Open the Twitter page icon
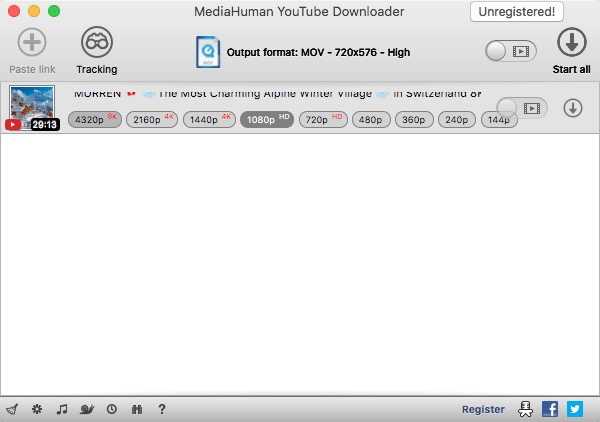This screenshot has height=422, width=600. [x=575, y=409]
